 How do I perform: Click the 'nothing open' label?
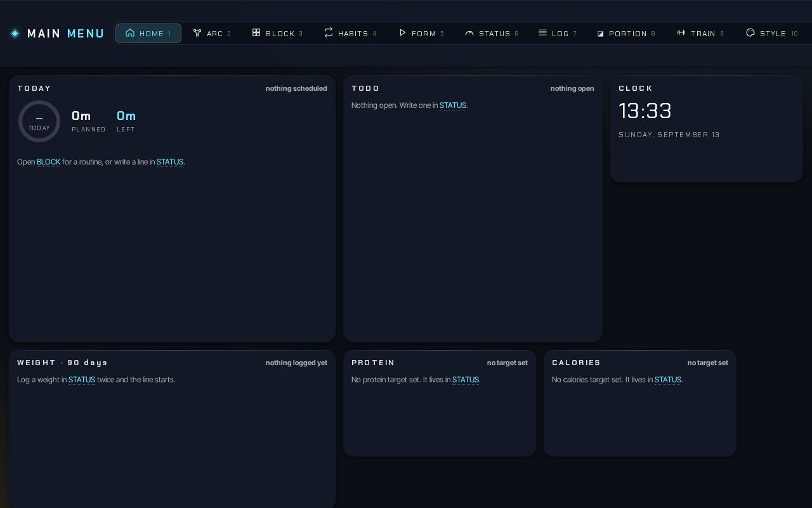[572, 88]
